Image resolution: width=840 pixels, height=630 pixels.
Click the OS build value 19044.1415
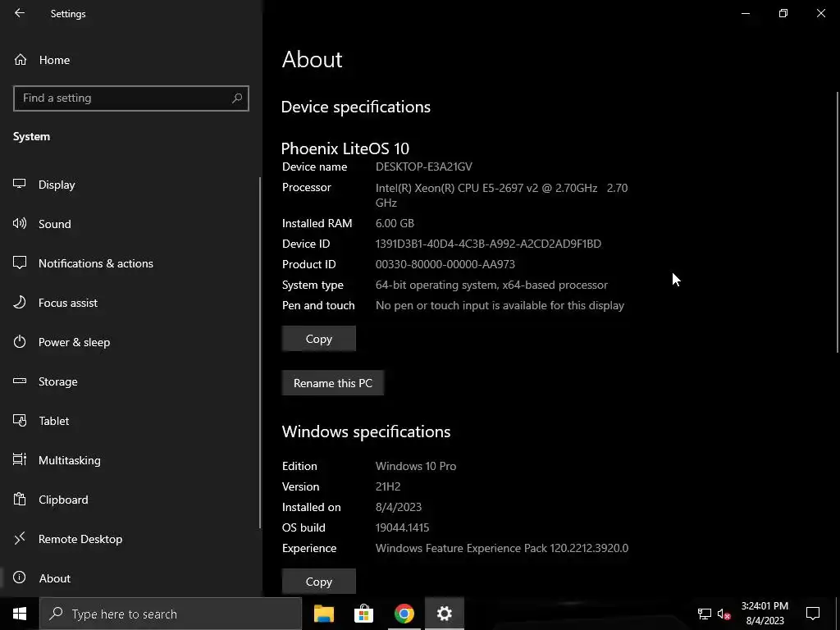pos(402,527)
